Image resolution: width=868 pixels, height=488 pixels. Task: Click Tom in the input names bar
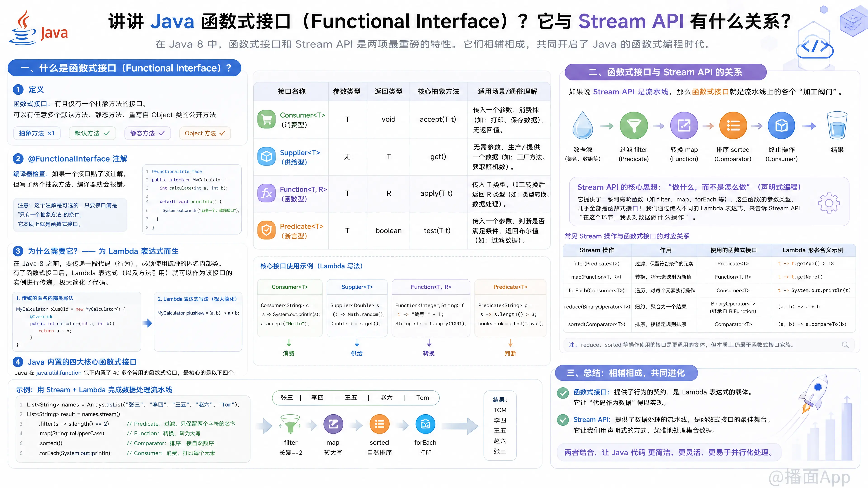(x=422, y=398)
